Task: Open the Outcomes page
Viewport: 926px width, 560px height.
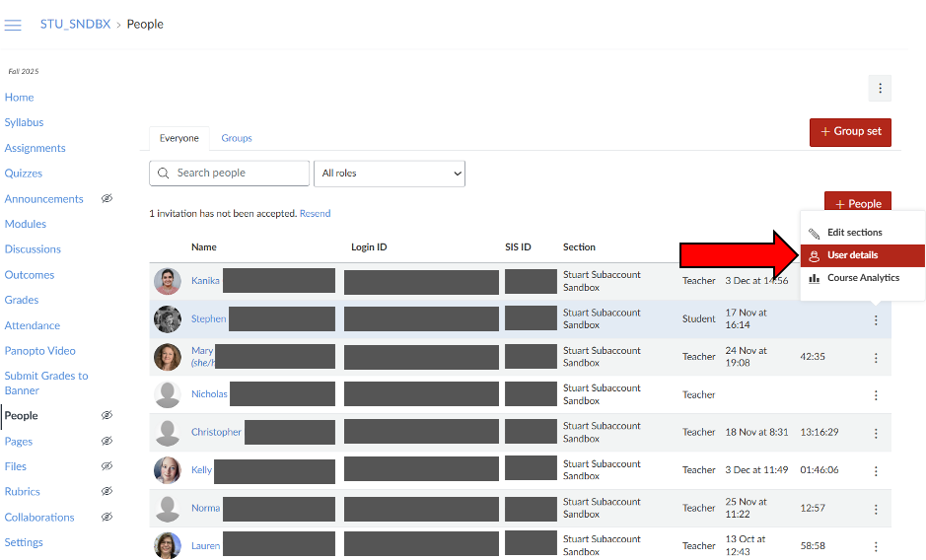Action: tap(29, 275)
